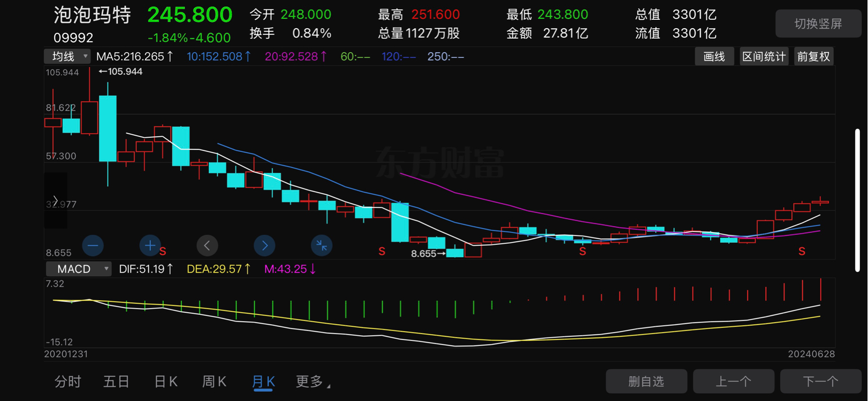Open the MACD indicator dropdown
The height and width of the screenshot is (401, 868).
79,269
